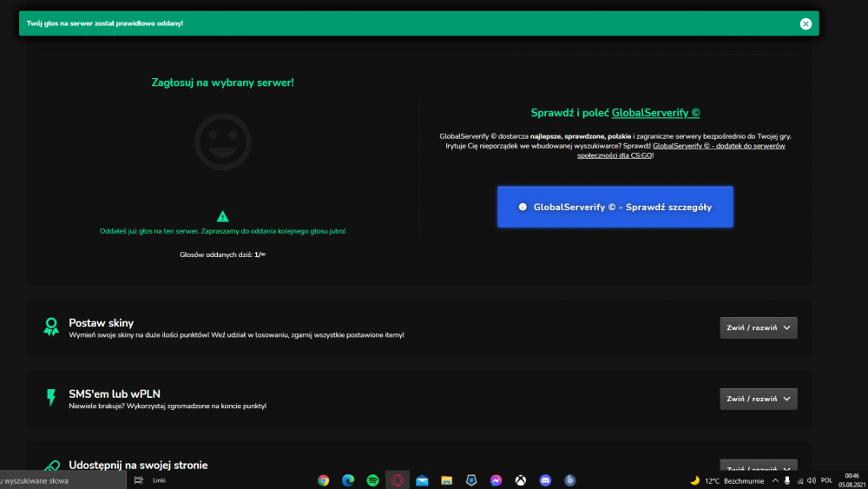Viewport: 868px width, 489px height.
Task: Click the SMS'em lub wPLN lightning icon
Action: pyautogui.click(x=51, y=397)
